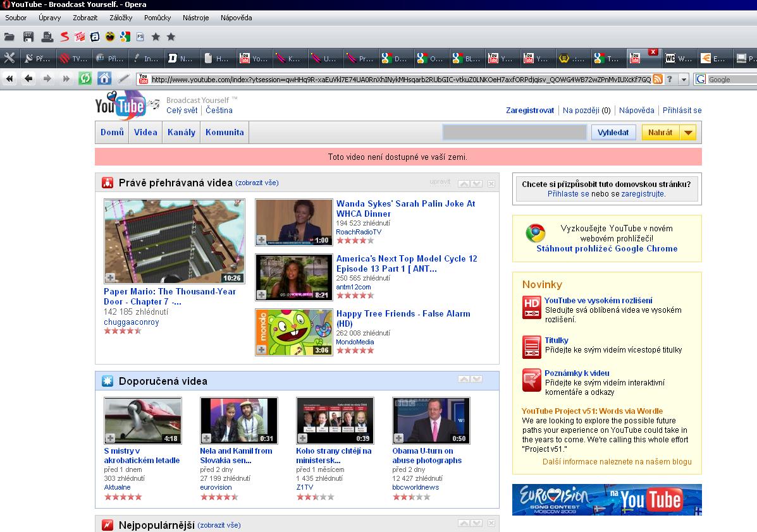757x532 pixels.
Task: Click the green Reload page icon
Action: pos(85,79)
